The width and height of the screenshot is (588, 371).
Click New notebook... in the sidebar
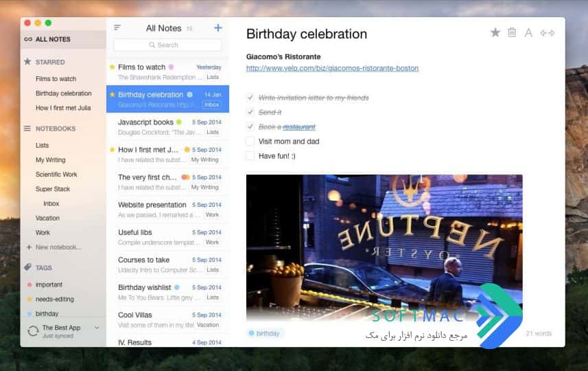pyautogui.click(x=58, y=247)
